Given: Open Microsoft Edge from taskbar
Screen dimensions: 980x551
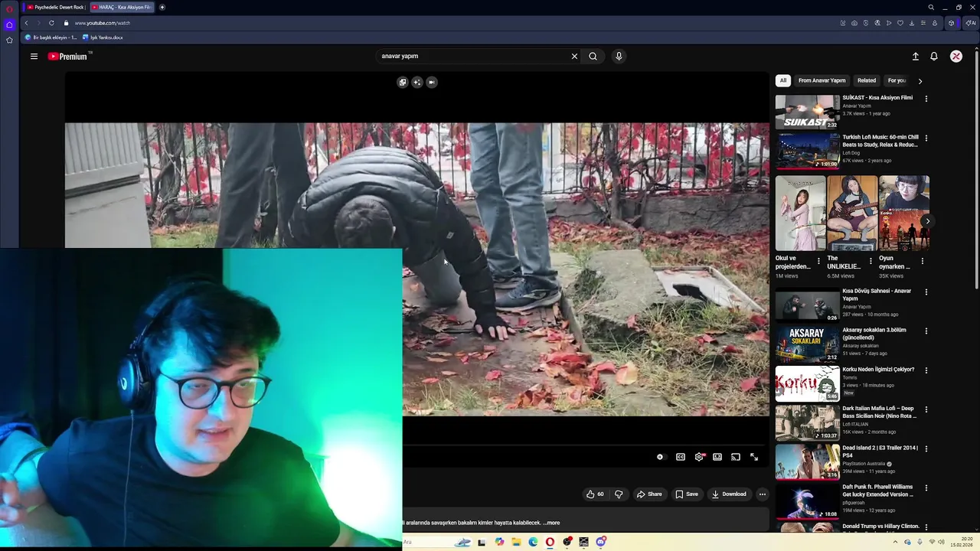Looking at the screenshot, I should click(x=533, y=542).
